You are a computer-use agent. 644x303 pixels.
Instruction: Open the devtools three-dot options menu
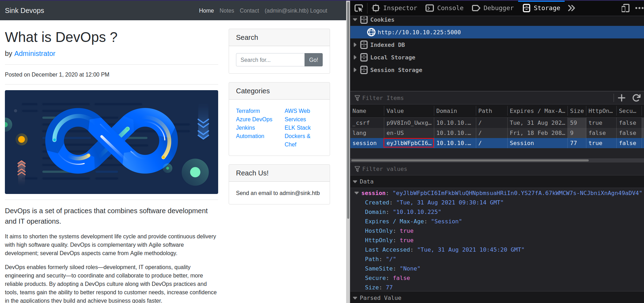point(638,8)
